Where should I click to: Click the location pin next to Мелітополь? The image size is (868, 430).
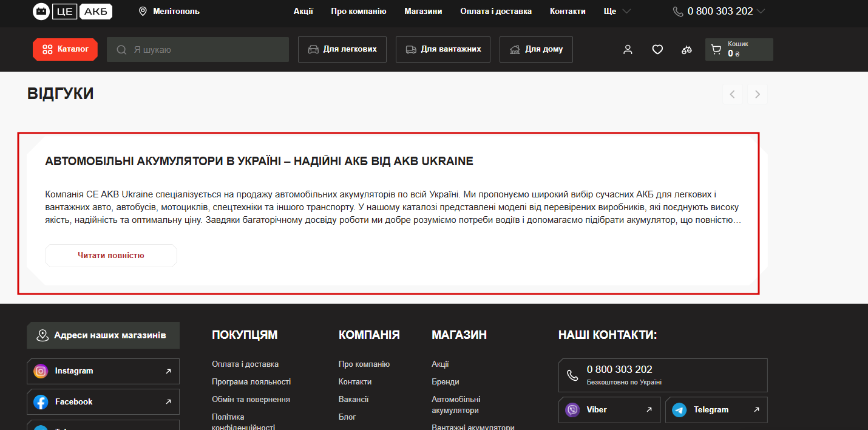[x=143, y=12]
